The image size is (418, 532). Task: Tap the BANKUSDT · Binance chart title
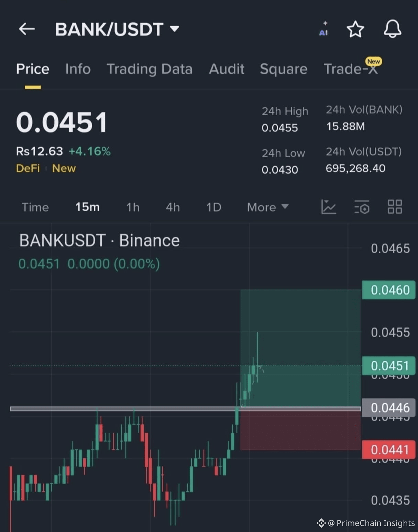(99, 241)
